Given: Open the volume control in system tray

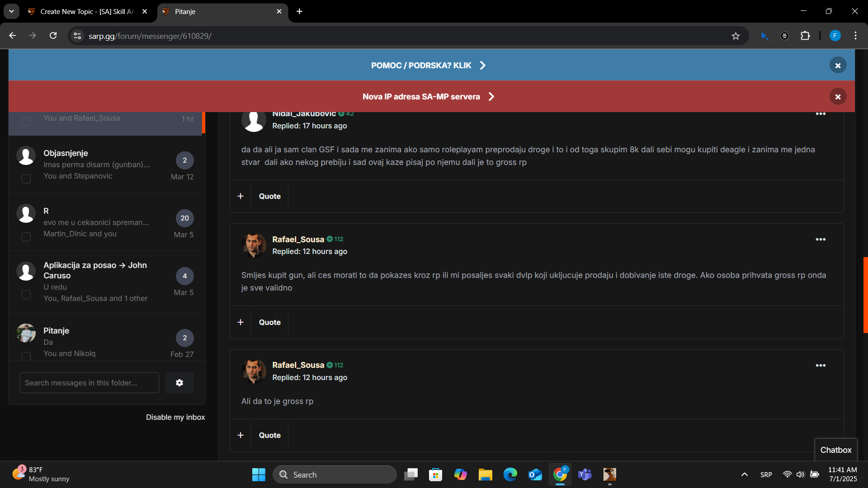Looking at the screenshot, I should [801, 474].
